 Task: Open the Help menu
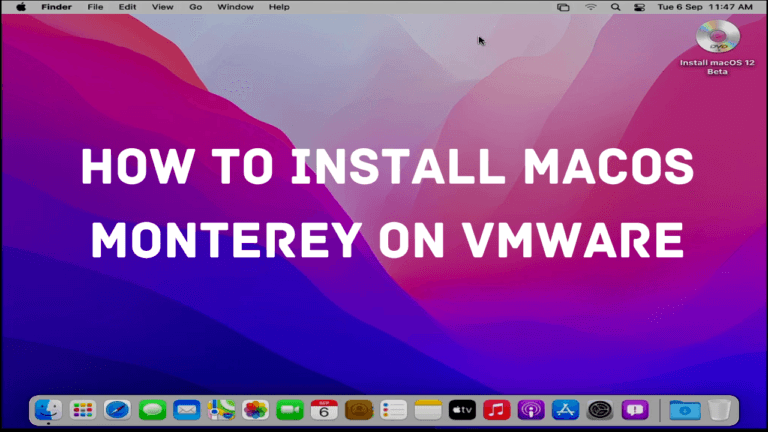coord(279,7)
